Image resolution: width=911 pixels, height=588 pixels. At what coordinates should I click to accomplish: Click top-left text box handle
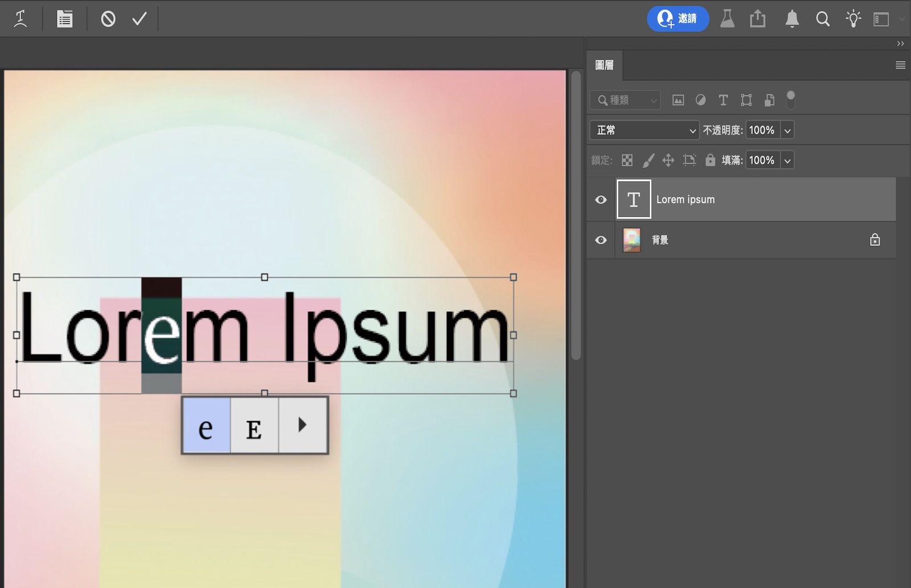pyautogui.click(x=17, y=277)
